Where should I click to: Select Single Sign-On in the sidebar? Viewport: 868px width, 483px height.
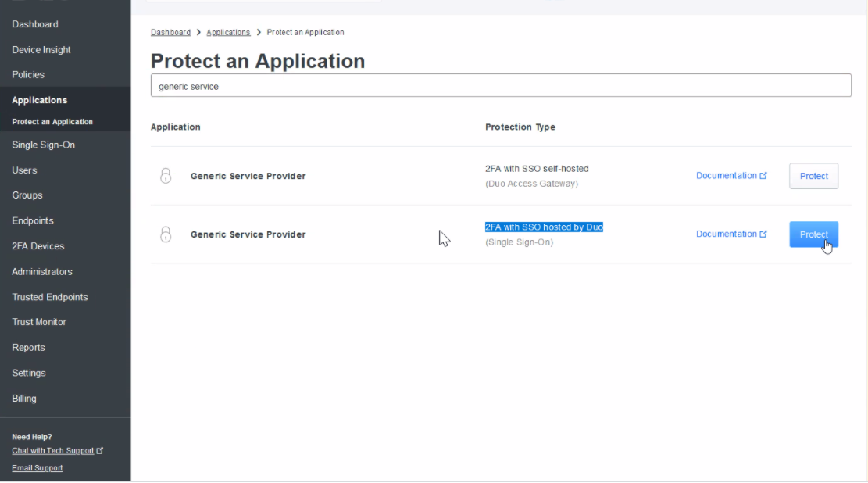point(43,145)
